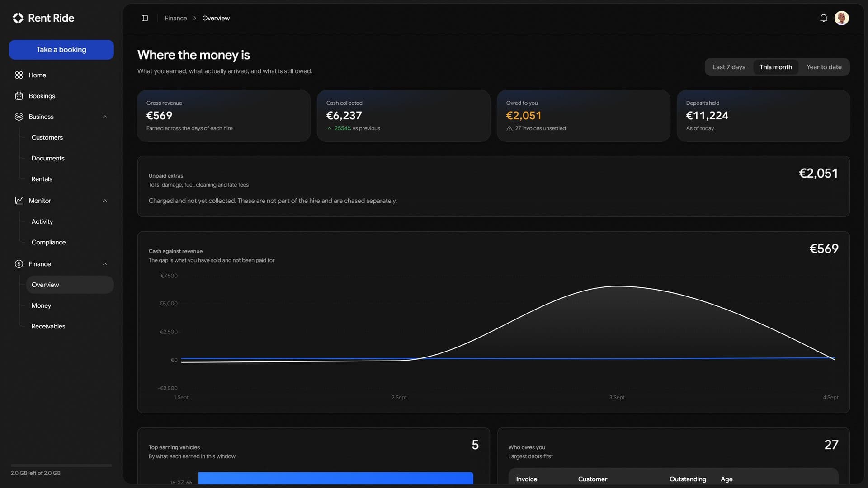Go to Home in sidebar
Screen dimensions: 868x488
[x=61, y=75]
